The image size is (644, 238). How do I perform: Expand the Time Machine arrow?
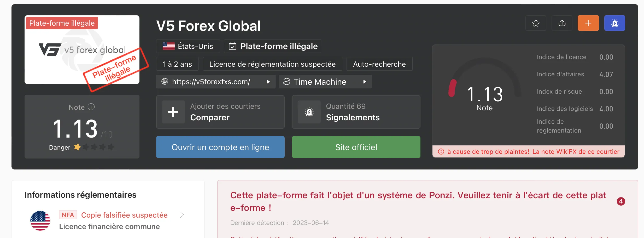365,82
